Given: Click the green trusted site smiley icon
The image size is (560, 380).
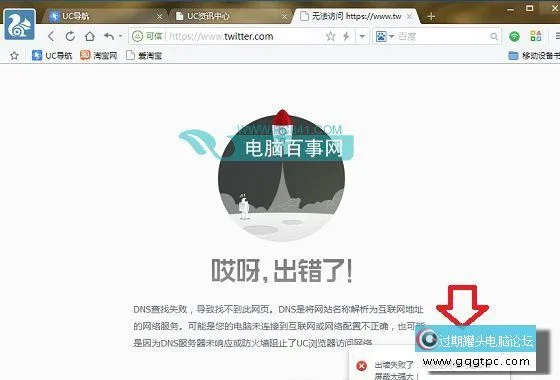Looking at the screenshot, I should tap(137, 36).
